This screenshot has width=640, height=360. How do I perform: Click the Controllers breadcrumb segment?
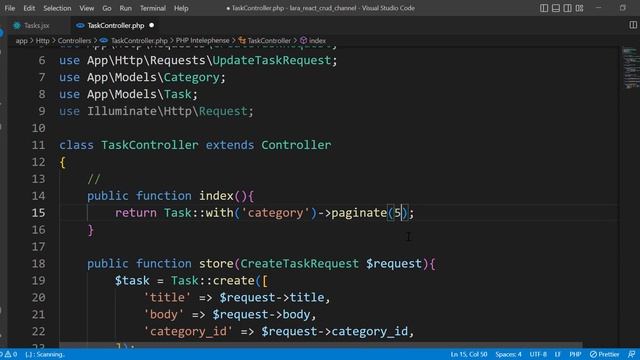74,40
